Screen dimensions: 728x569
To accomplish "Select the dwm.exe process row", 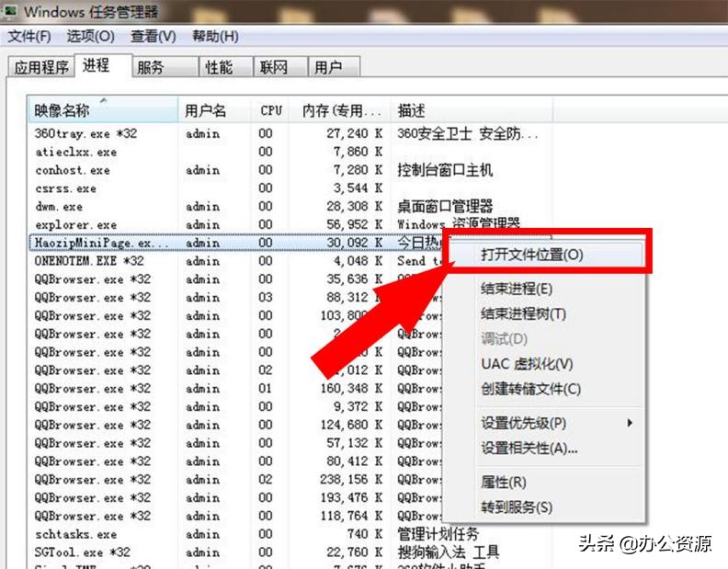I will (x=290, y=207).
